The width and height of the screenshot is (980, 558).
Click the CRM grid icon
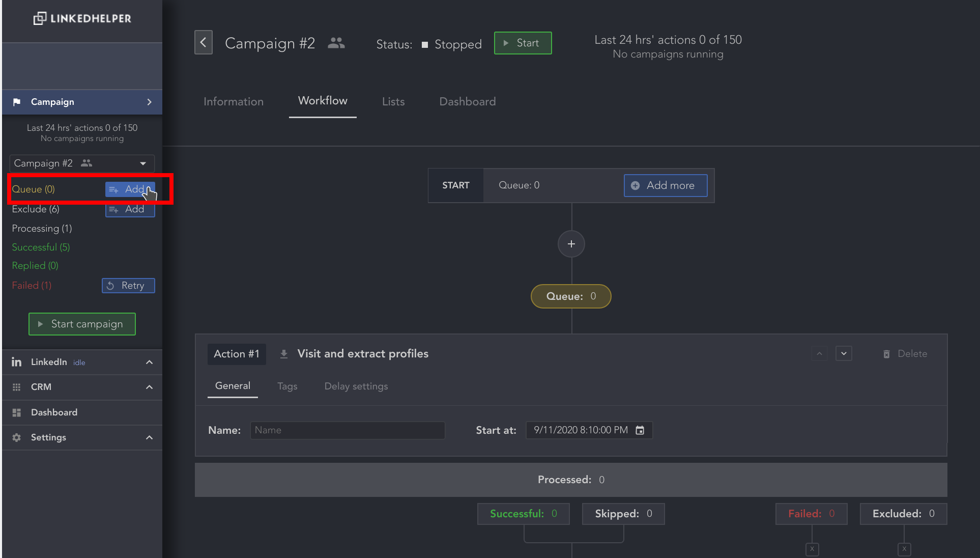click(17, 387)
